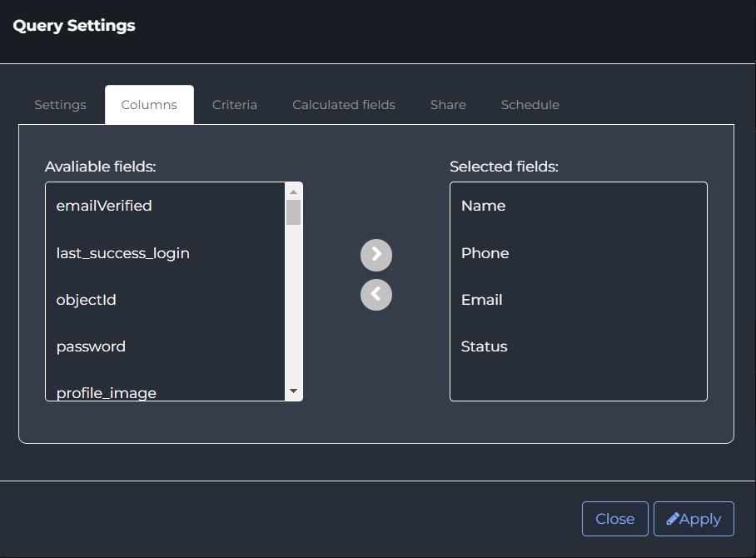Viewport: 756px width, 558px height.
Task: Select the Columns tab
Action: [x=149, y=105]
